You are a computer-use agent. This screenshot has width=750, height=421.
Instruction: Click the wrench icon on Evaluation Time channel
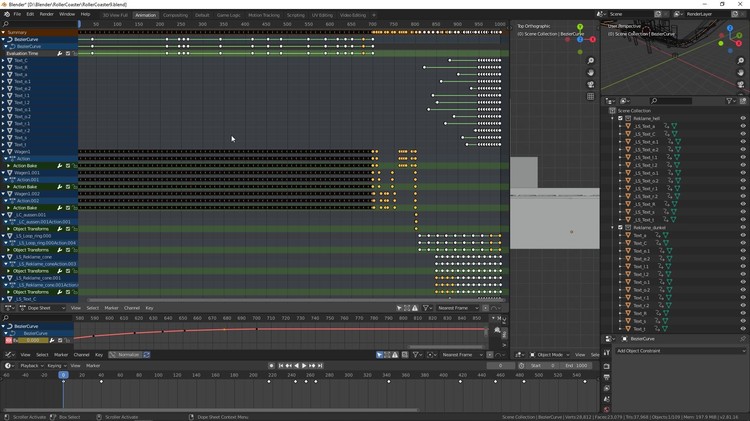point(59,53)
